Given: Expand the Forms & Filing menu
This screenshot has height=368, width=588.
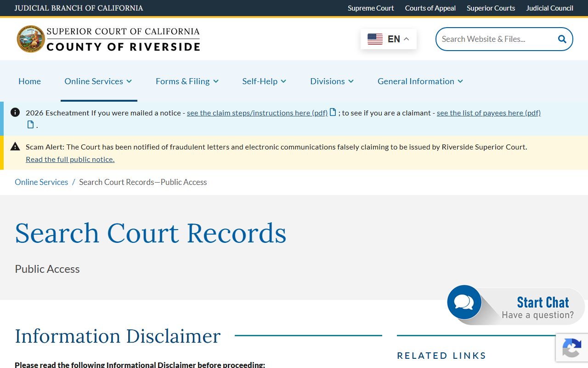Looking at the screenshot, I should coord(187,81).
